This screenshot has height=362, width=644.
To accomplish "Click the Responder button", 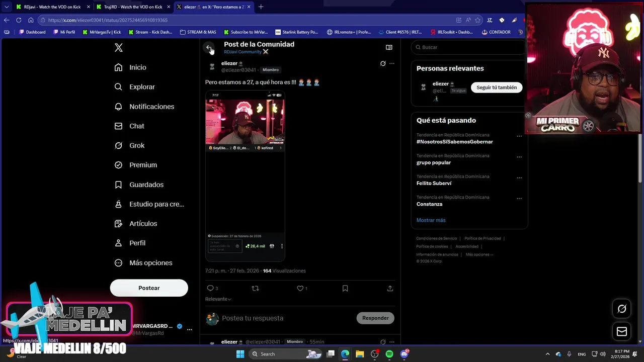I will tap(375, 318).
